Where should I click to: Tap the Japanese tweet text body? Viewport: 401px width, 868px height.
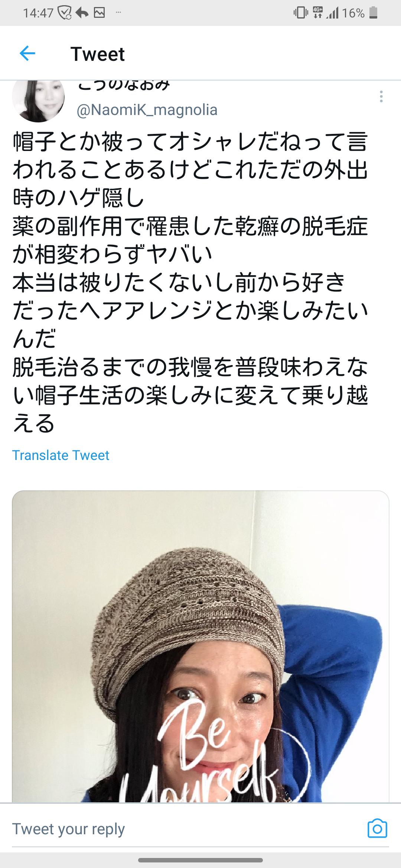190,283
